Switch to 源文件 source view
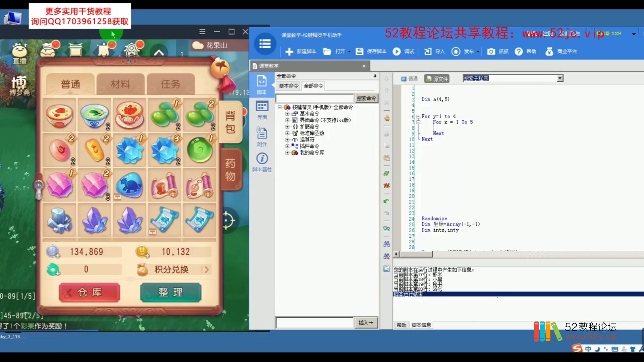Screen dimensions: 644x362 pos(437,79)
